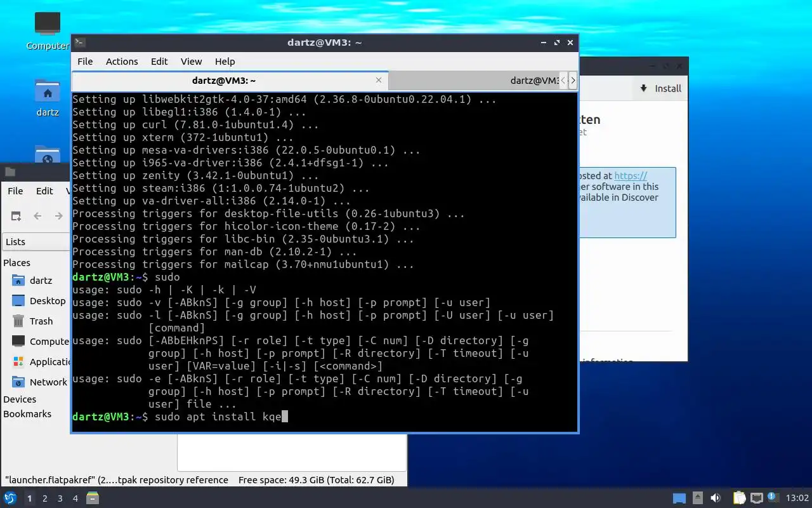Go back in file manager
This screenshot has width=812, height=508.
(x=37, y=216)
